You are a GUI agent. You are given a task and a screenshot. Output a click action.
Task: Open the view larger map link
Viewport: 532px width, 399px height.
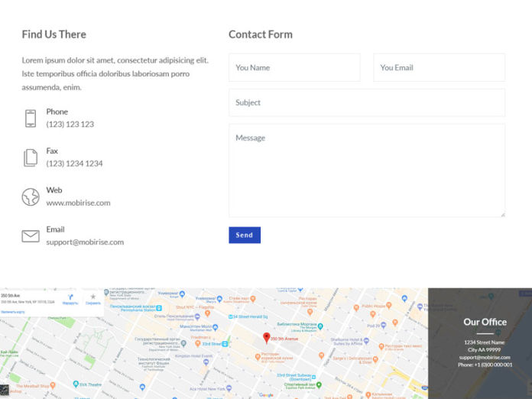[17, 312]
